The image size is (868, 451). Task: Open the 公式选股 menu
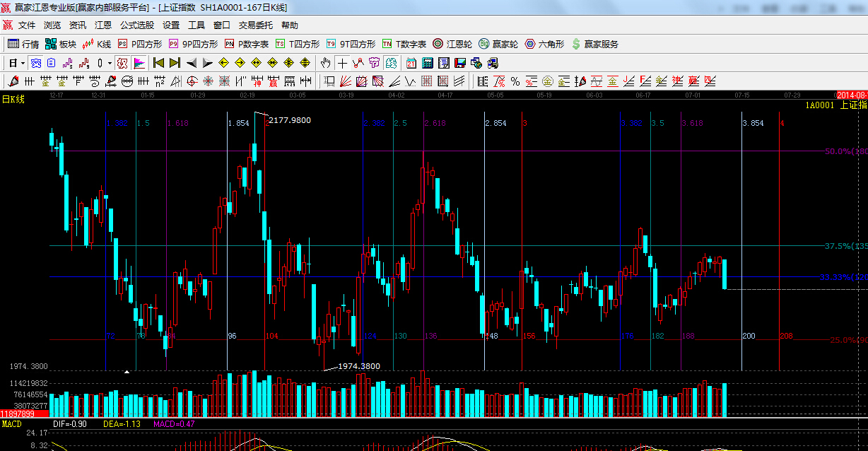pyautogui.click(x=136, y=25)
